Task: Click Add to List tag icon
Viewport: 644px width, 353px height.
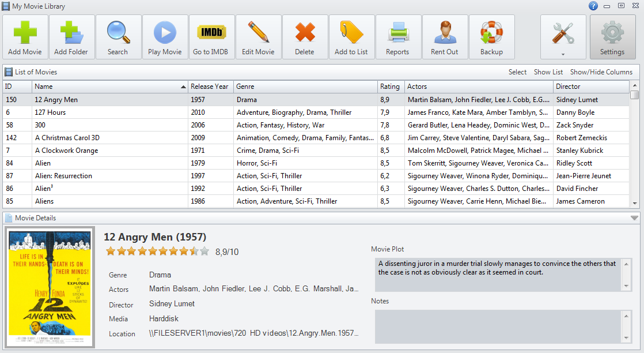Action: click(x=351, y=32)
